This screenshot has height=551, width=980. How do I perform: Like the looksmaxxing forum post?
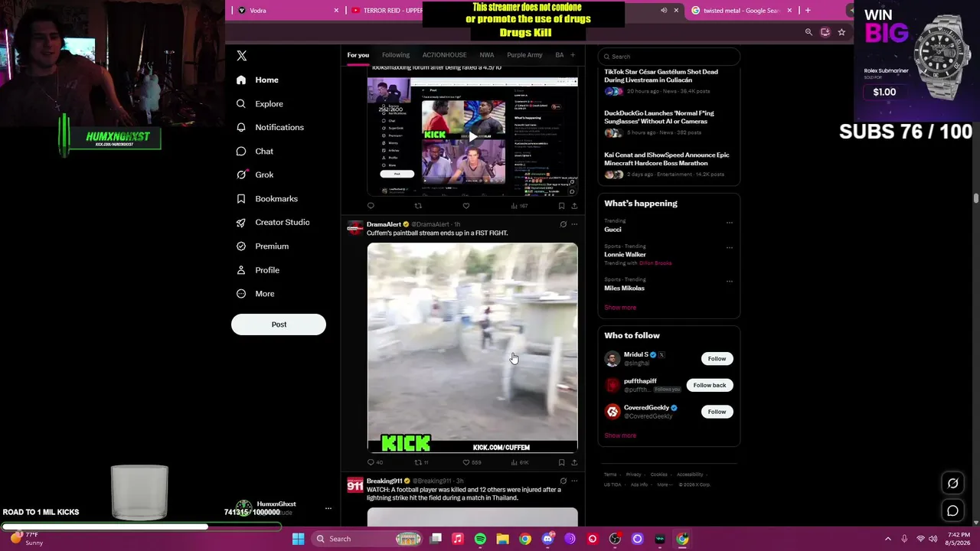[x=466, y=205]
